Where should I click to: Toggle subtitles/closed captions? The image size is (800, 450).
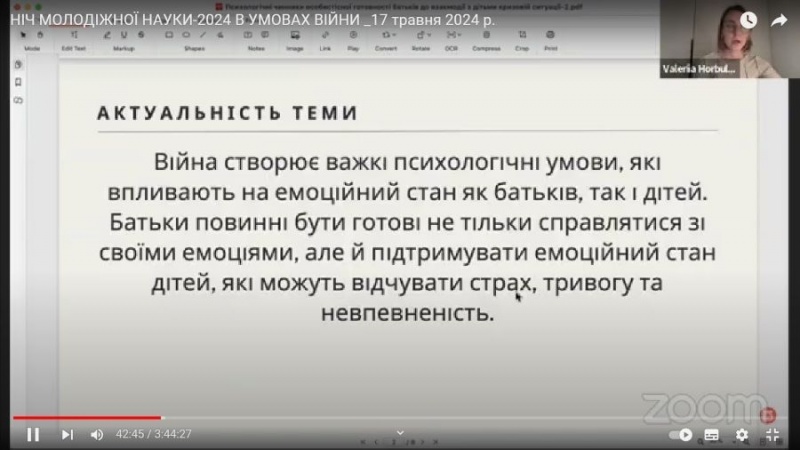(x=711, y=434)
